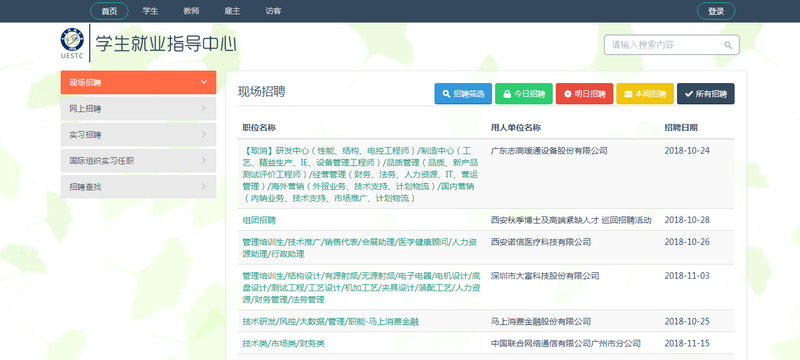This screenshot has width=800, height=360.
Task: Click the 学生就业指导中心 site title
Action: pos(166,44)
